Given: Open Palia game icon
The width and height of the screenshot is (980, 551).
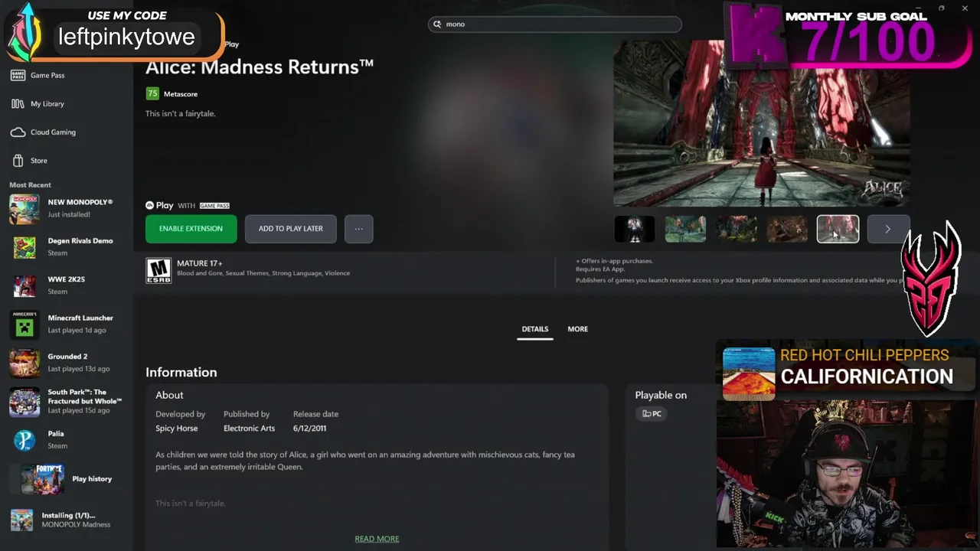Looking at the screenshot, I should point(24,440).
